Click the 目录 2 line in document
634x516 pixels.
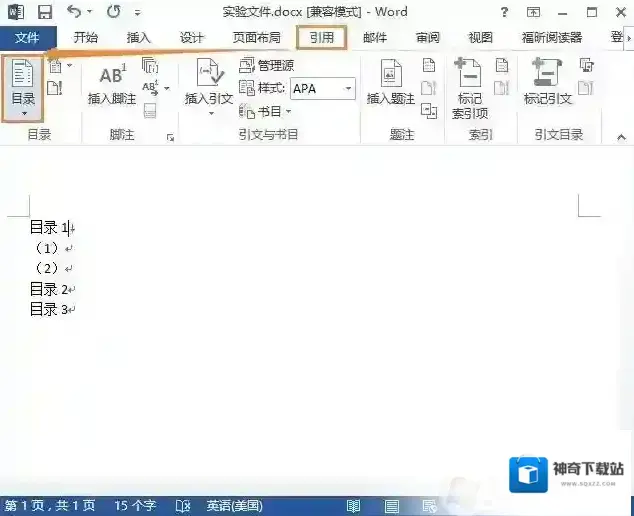(49, 289)
